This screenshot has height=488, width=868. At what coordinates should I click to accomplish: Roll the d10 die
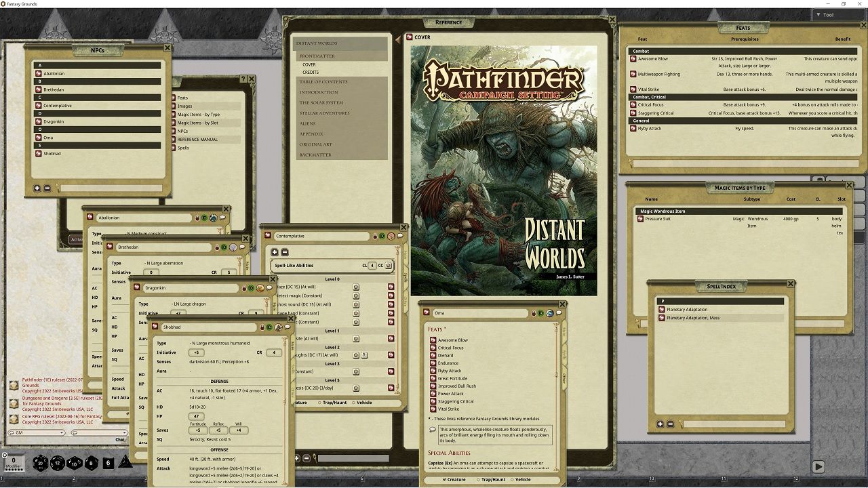tap(75, 463)
